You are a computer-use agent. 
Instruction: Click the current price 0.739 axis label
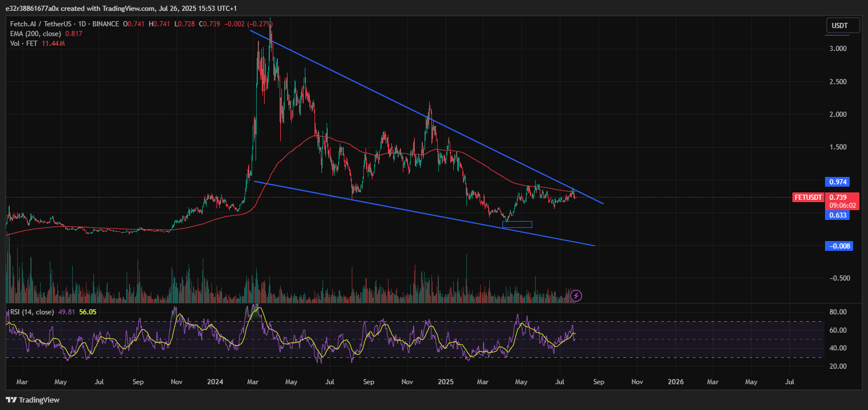click(838, 198)
